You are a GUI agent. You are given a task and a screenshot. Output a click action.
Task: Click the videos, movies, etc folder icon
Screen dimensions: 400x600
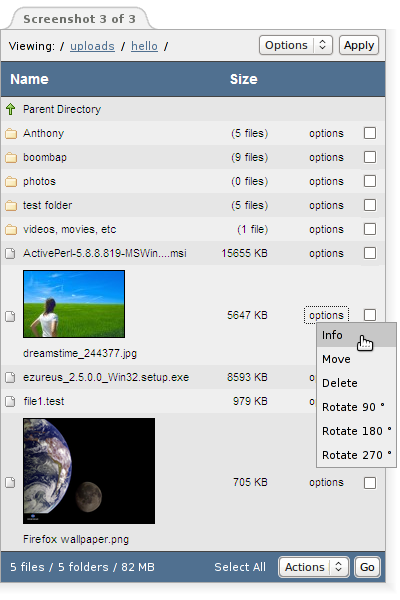coord(11,230)
